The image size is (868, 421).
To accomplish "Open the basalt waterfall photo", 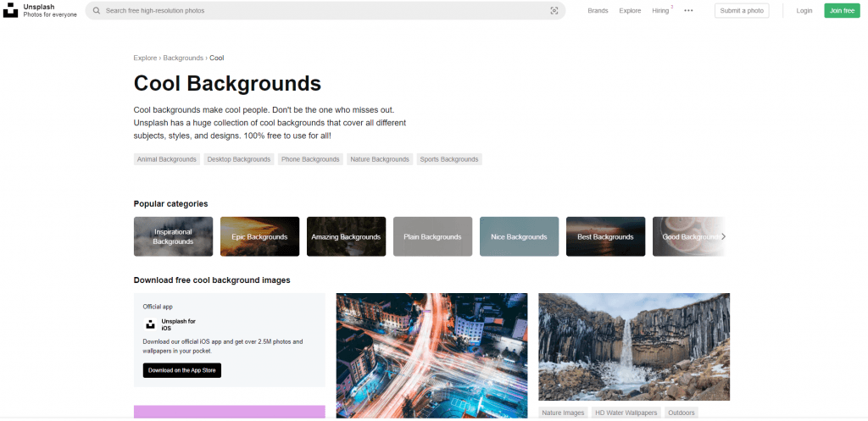I will [634, 346].
